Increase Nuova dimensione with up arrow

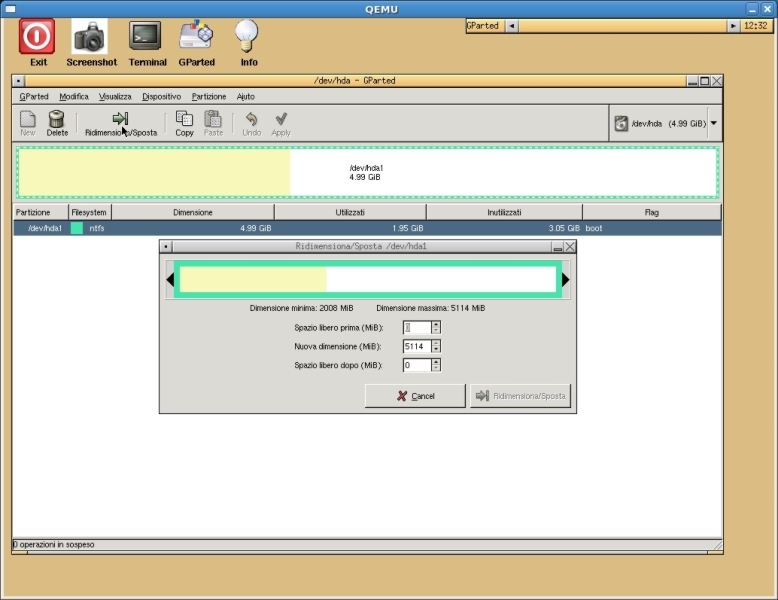pos(436,343)
